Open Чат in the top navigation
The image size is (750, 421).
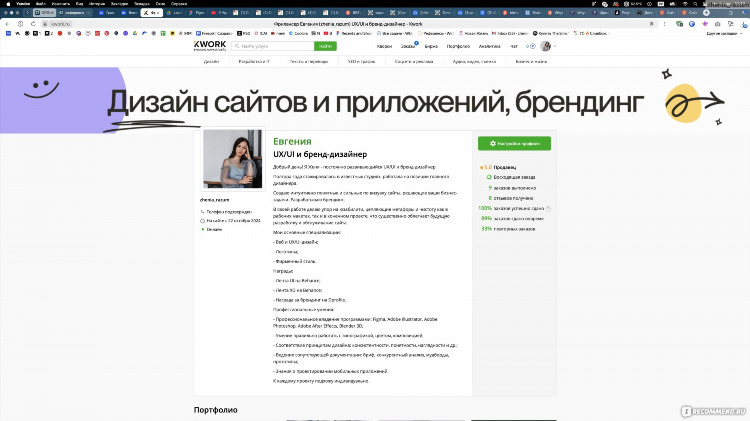[x=514, y=46]
